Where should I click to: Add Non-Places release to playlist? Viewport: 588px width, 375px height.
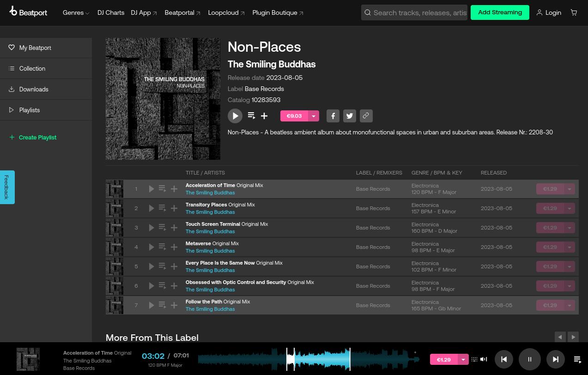point(264,116)
